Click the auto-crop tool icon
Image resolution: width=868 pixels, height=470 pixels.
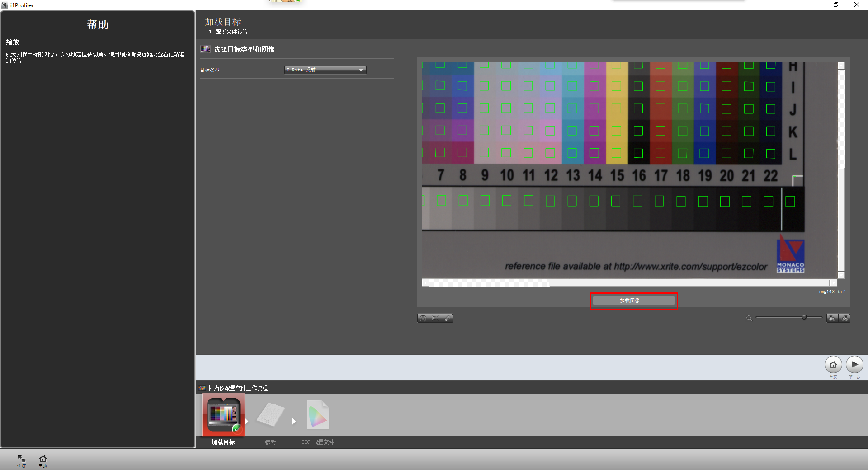pos(423,319)
